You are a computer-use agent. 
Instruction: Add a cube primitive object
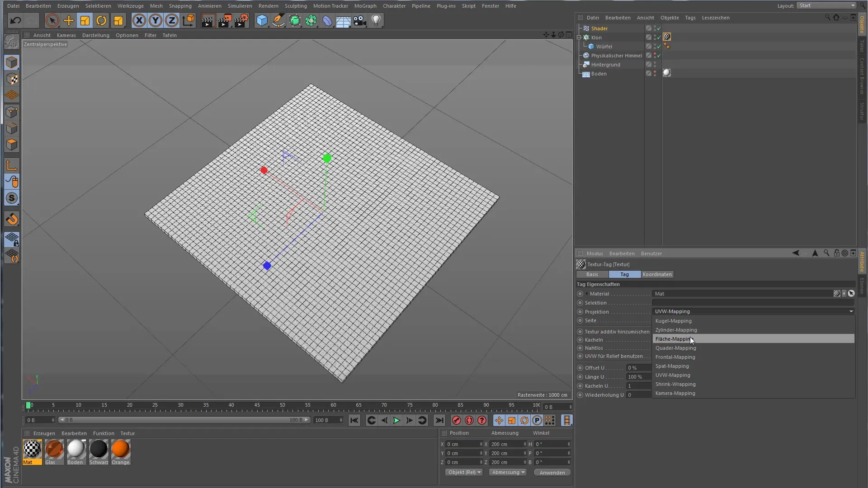click(262, 20)
